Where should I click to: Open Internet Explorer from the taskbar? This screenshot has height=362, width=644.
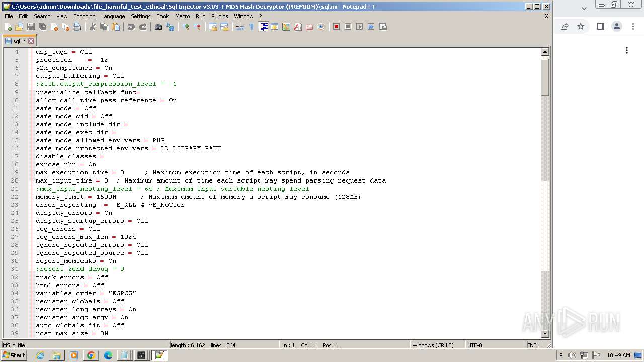point(40,355)
